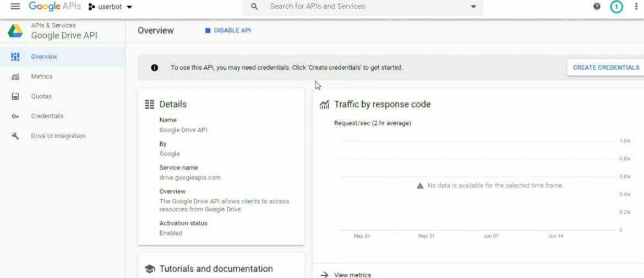Open the View metrics link
This screenshot has height=278, width=644.
[352, 275]
